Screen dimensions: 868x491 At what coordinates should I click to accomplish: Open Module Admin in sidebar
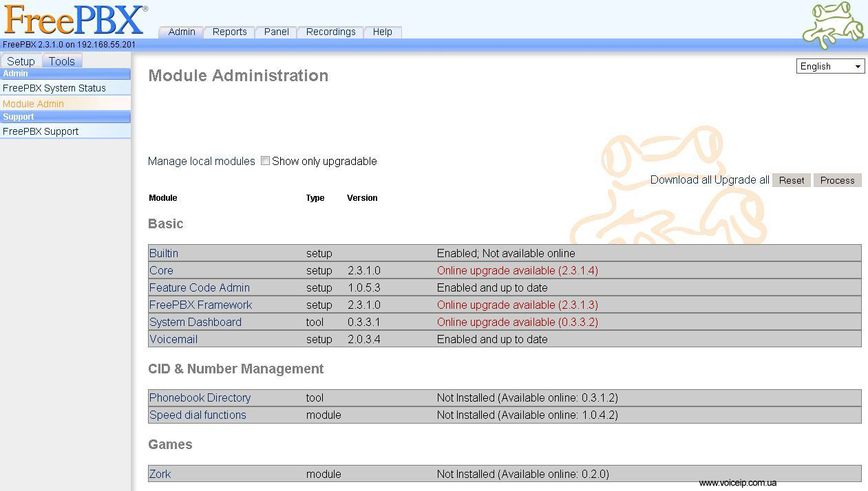pyautogui.click(x=33, y=104)
